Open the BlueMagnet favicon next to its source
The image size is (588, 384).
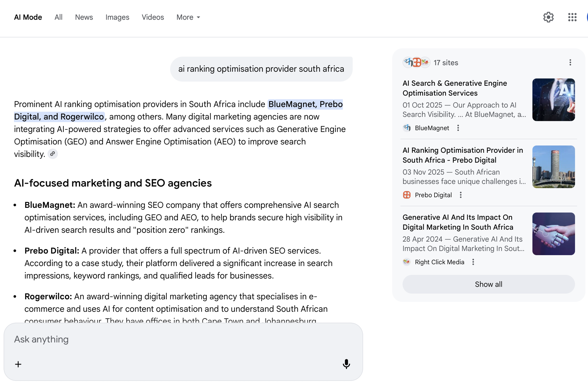click(x=407, y=128)
